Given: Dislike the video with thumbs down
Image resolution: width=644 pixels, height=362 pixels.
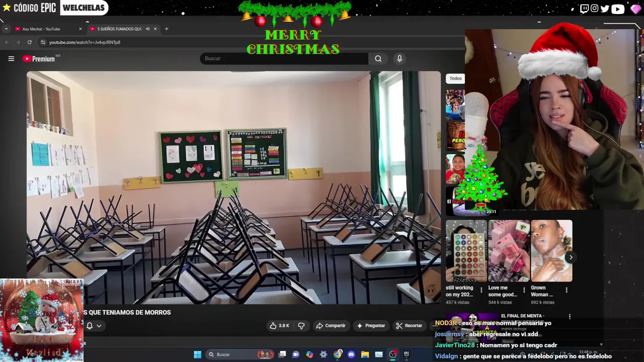Looking at the screenshot, I should tap(301, 326).
